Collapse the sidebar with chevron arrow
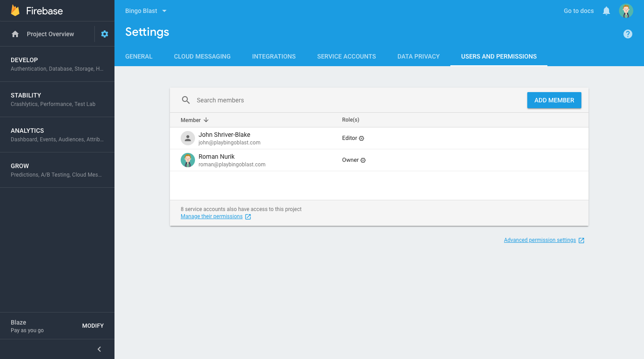Image resolution: width=644 pixels, height=359 pixels. (99, 349)
